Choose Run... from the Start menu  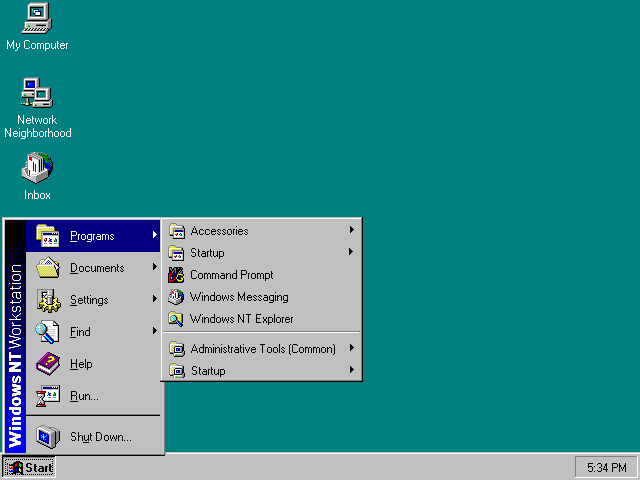(93, 396)
